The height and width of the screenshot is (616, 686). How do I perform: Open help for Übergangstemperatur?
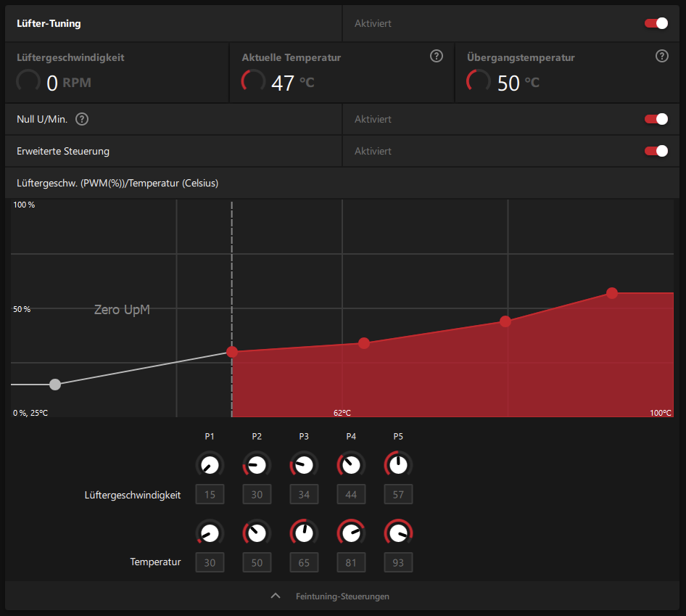coord(661,56)
